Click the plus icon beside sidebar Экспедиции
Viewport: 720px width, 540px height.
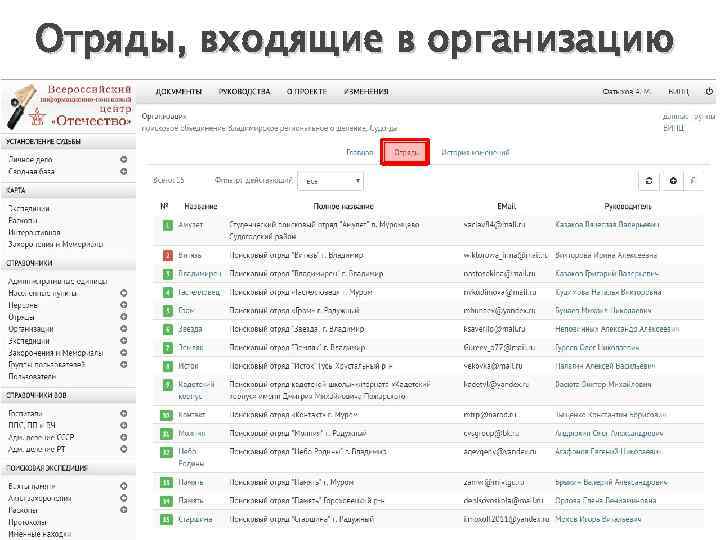[124, 341]
